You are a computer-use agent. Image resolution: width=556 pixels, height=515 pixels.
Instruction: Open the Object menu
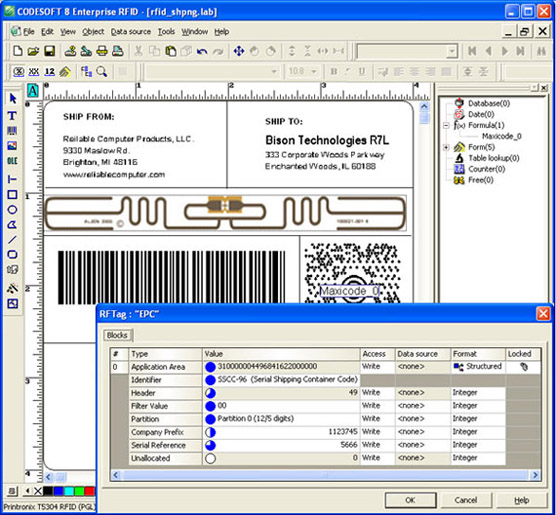(93, 32)
